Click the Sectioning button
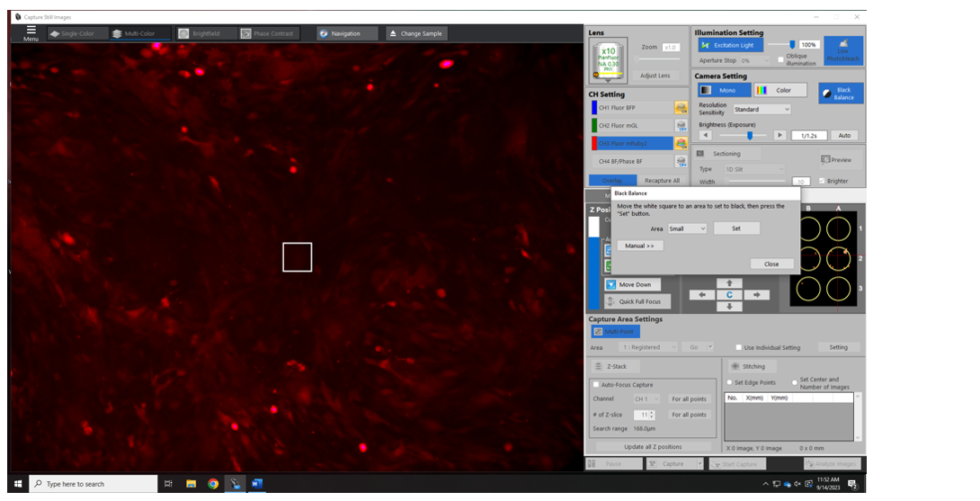This screenshot has width=980, height=501. click(x=727, y=154)
